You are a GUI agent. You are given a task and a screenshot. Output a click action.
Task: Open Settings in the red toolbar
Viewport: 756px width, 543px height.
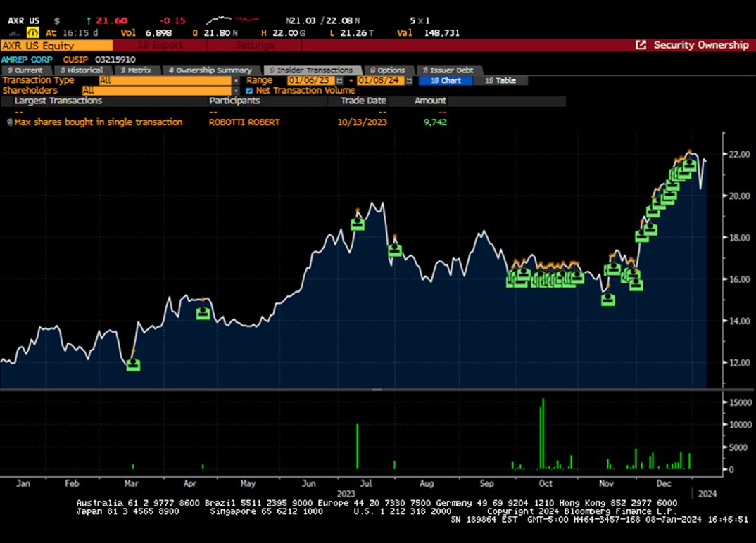[x=255, y=45]
